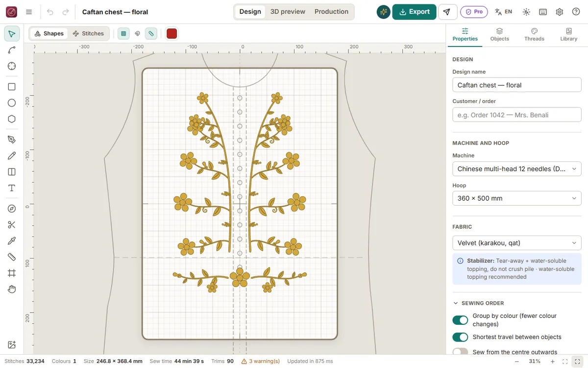588x368 pixels.
Task: Choose the Text tool
Action: [x=12, y=188]
